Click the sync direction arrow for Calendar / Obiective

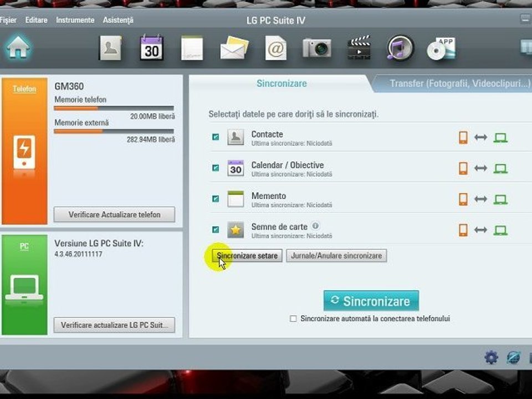click(x=481, y=168)
